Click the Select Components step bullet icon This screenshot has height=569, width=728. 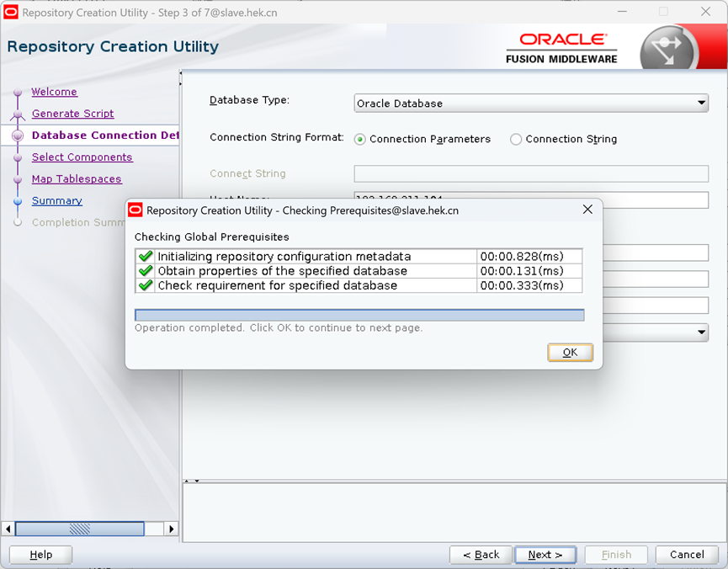tap(18, 157)
